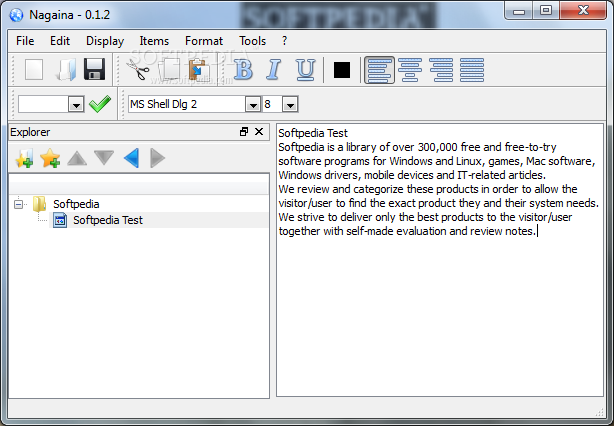
Task: Justify the text alignment
Action: pyautogui.click(x=472, y=70)
